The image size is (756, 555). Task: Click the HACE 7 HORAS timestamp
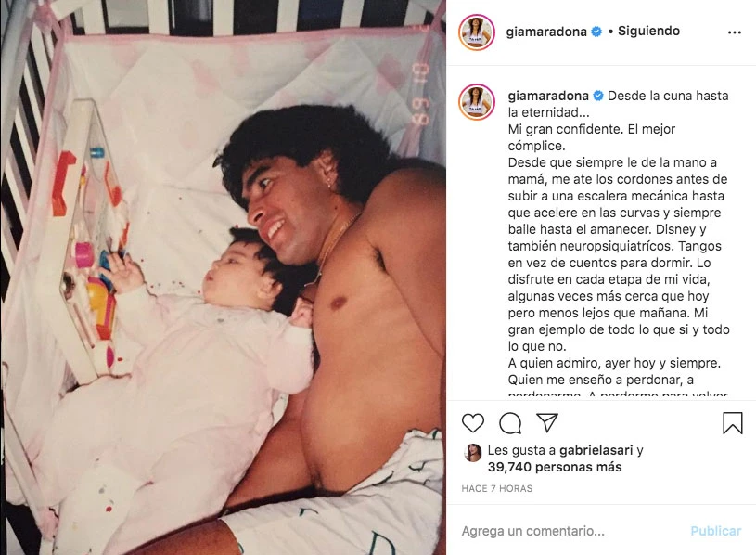click(x=496, y=488)
